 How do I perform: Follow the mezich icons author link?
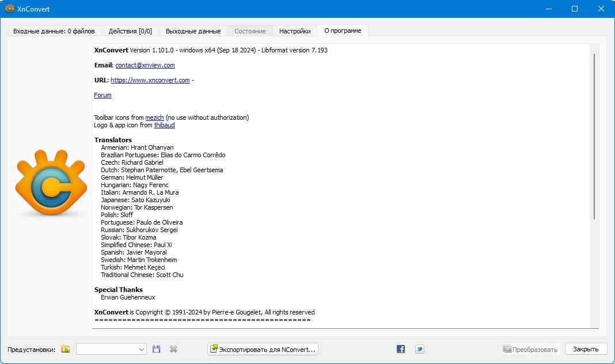pyautogui.click(x=154, y=117)
